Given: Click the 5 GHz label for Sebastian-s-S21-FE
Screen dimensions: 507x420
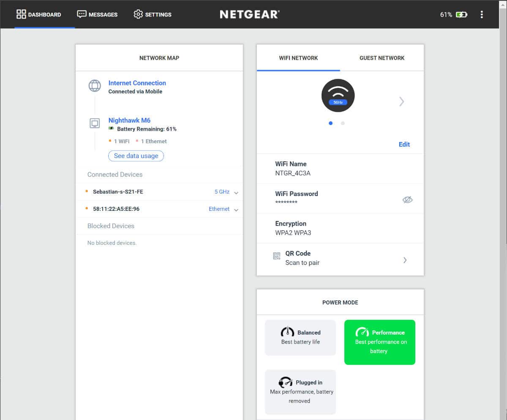Looking at the screenshot, I should coord(222,192).
